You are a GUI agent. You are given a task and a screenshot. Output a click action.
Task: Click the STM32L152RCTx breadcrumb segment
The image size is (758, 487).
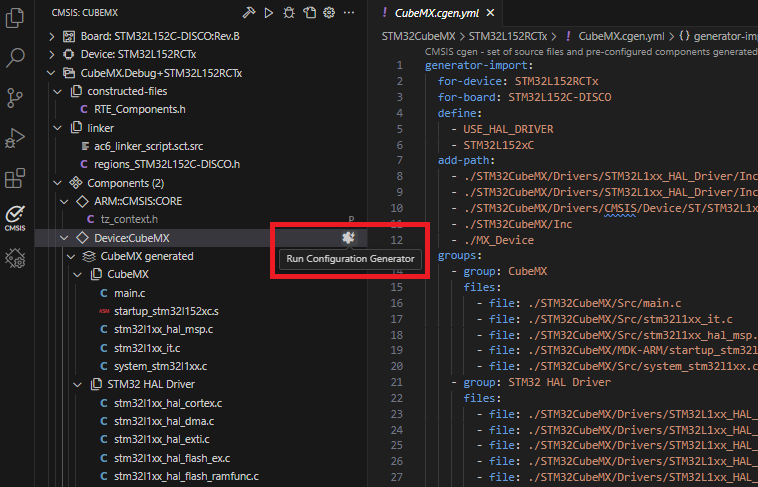(508, 36)
